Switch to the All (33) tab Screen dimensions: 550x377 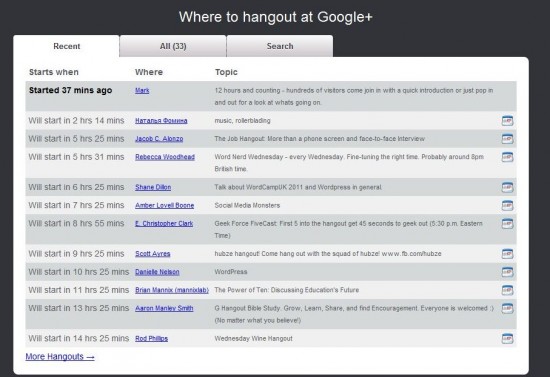[x=173, y=46]
